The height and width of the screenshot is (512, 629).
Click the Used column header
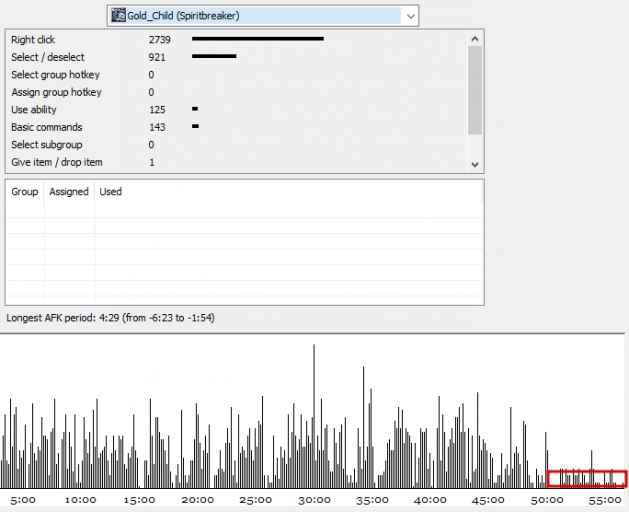pyautogui.click(x=110, y=192)
